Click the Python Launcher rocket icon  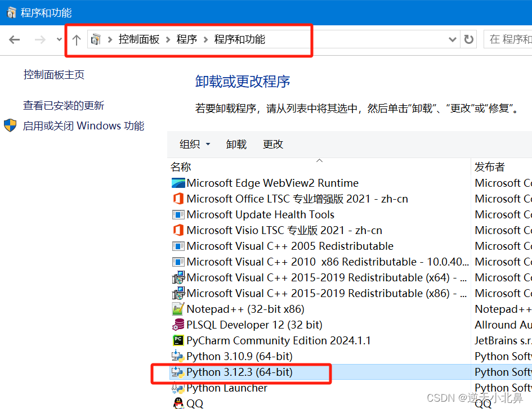(x=177, y=388)
